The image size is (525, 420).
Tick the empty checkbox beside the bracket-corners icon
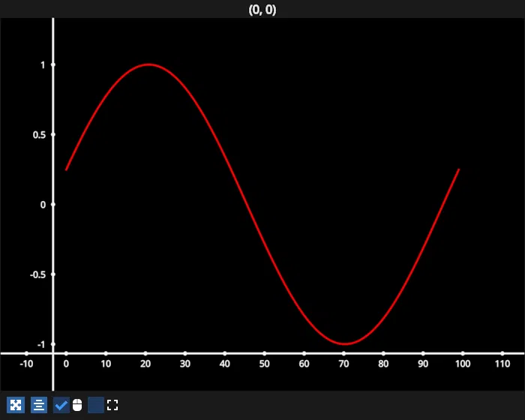96,405
